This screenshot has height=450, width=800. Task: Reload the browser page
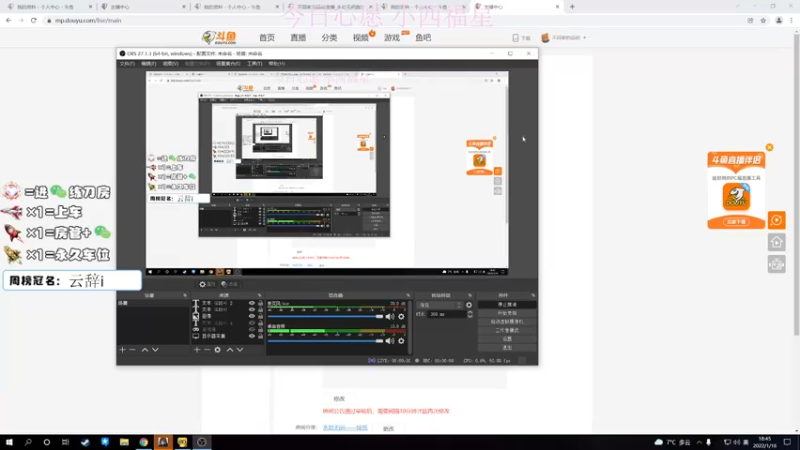(34, 20)
